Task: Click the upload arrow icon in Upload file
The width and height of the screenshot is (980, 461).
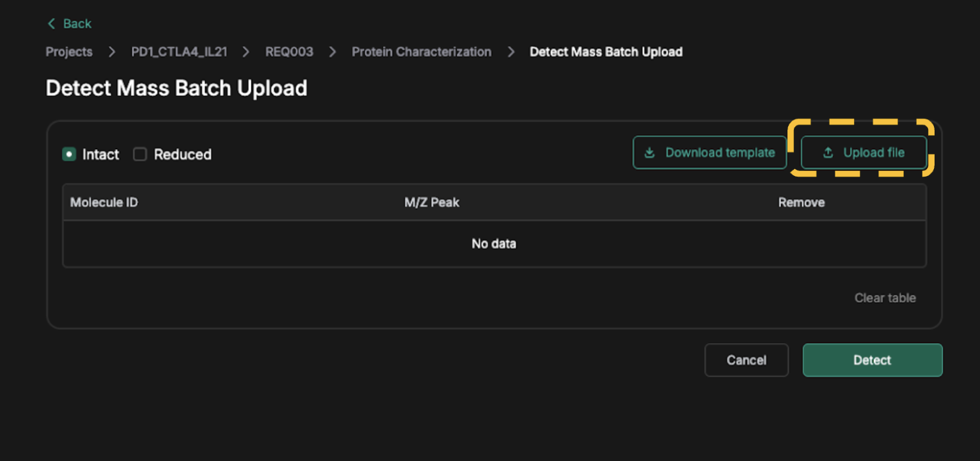Action: 828,152
